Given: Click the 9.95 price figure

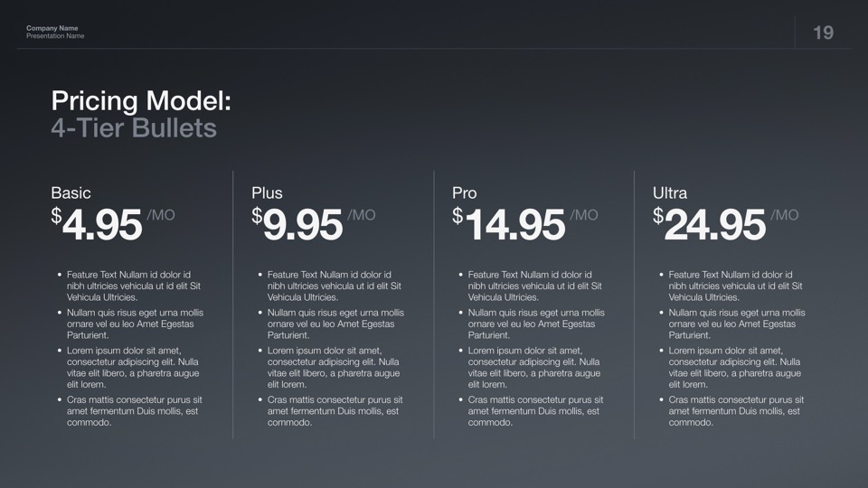Looking at the screenshot, I should click(303, 225).
